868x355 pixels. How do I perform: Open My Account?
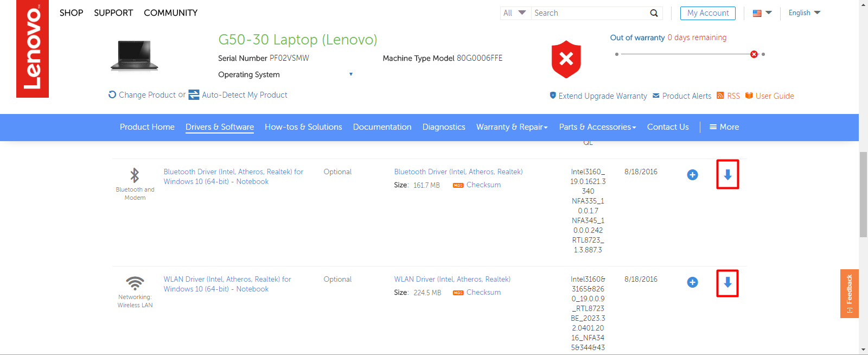(708, 13)
